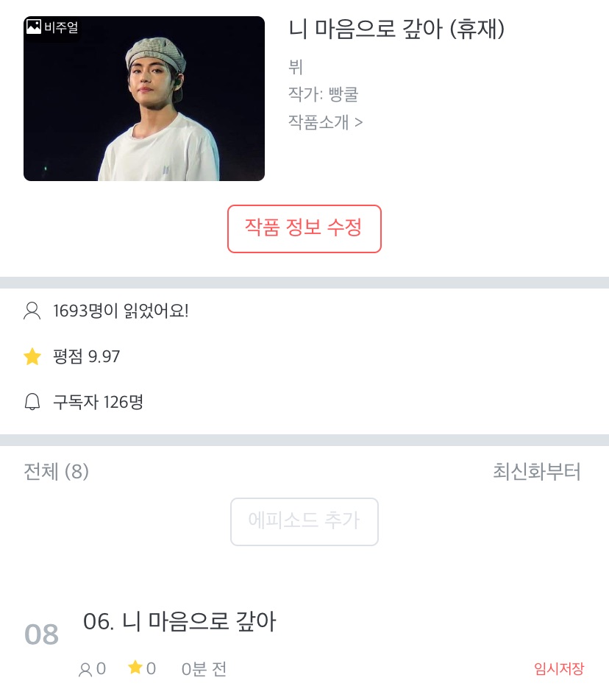The width and height of the screenshot is (609, 700).
Task: Click the 1693명이 읽었어요 text
Action: click(121, 311)
